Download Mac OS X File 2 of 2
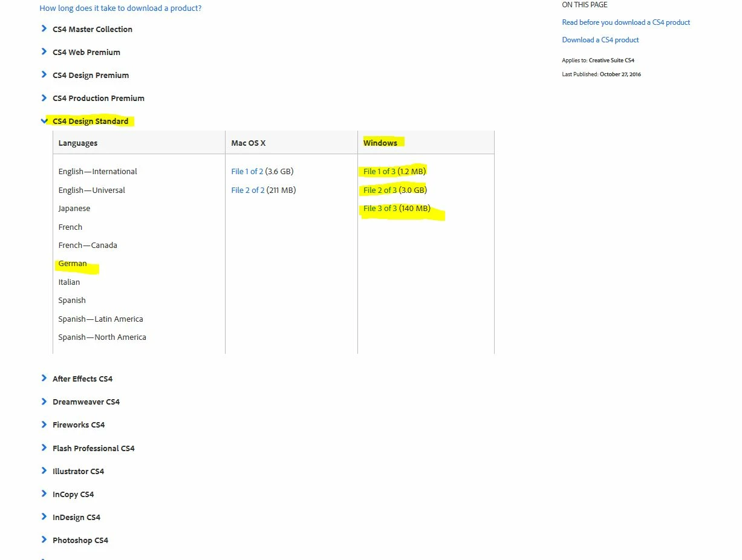742x560 pixels. 247,190
